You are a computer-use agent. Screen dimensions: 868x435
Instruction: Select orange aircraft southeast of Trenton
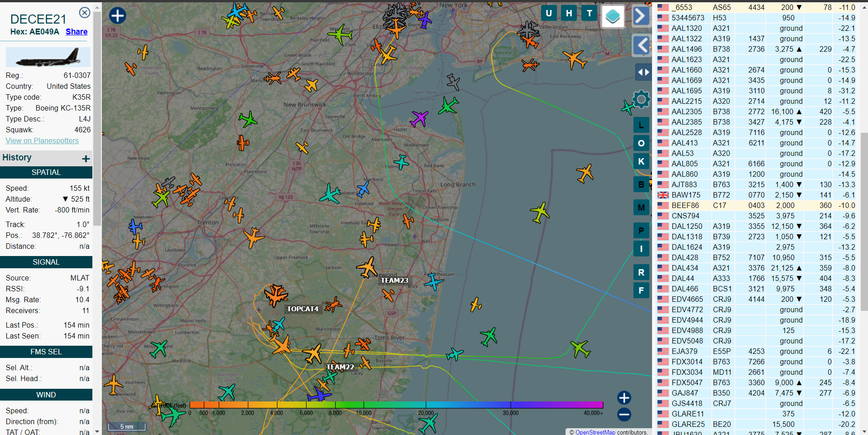coord(253,238)
